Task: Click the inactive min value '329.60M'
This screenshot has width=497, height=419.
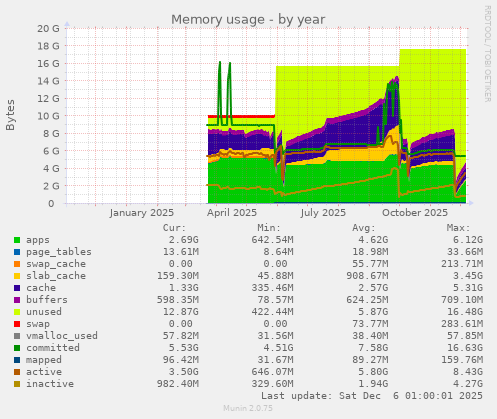Action: (272, 384)
